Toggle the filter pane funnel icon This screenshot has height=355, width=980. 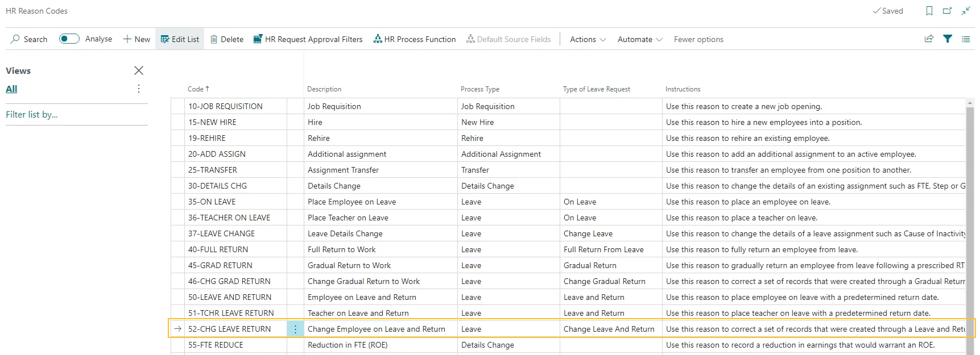[948, 39]
